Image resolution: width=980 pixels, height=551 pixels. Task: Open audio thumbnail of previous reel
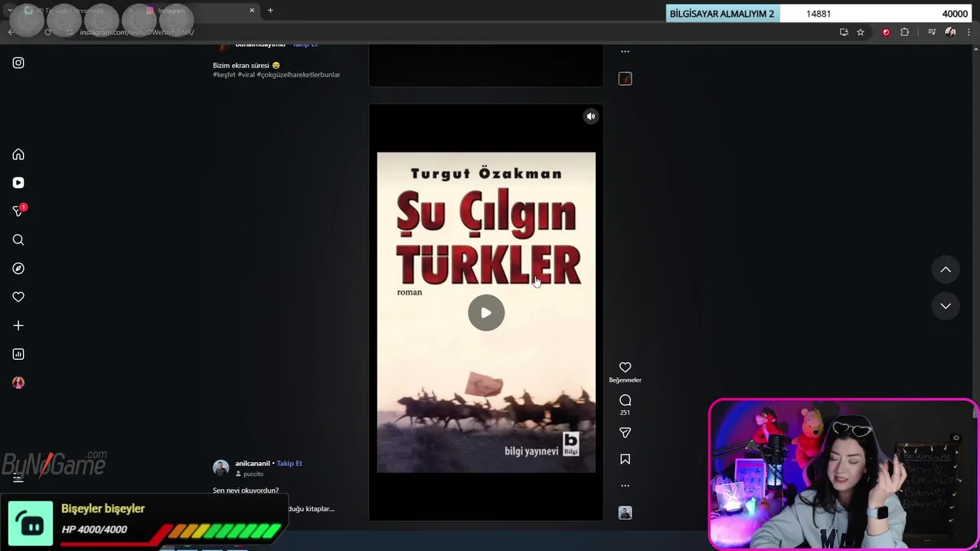[x=625, y=79]
